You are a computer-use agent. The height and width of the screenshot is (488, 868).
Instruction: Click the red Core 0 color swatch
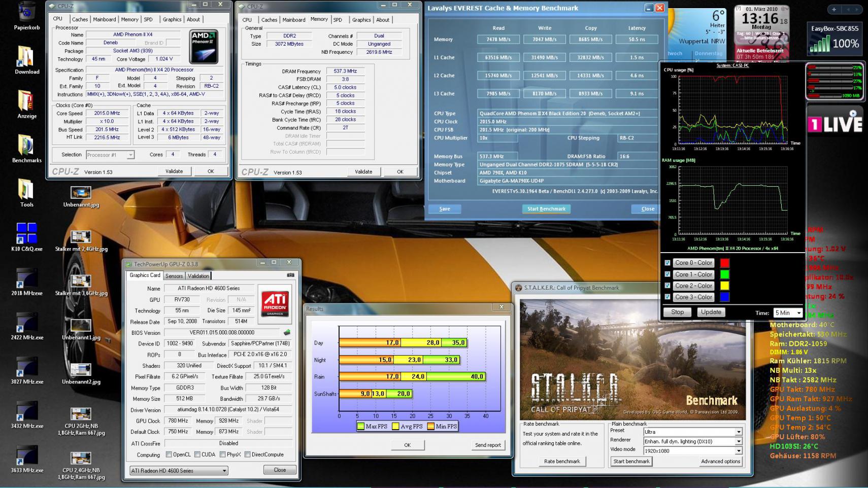(x=725, y=263)
